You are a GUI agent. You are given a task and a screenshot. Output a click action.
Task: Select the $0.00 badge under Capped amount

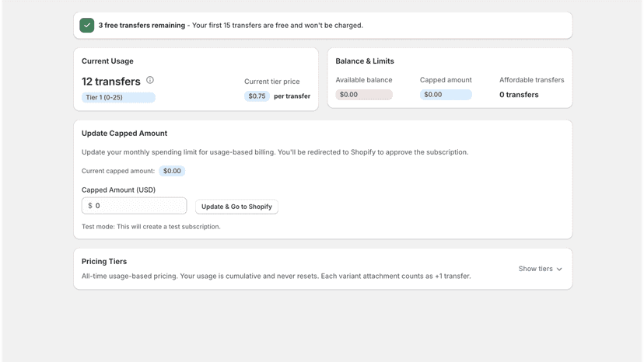pos(446,95)
